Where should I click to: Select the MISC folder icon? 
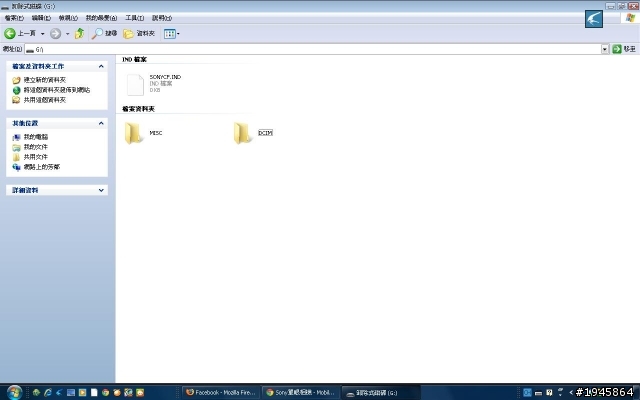[134, 133]
